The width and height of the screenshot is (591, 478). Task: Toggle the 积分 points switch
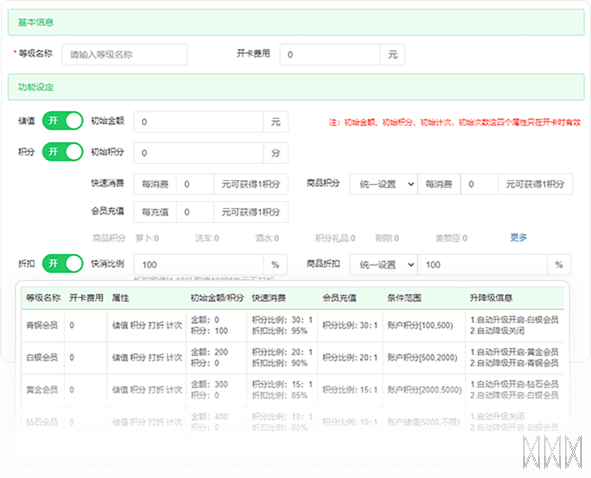coord(63,152)
